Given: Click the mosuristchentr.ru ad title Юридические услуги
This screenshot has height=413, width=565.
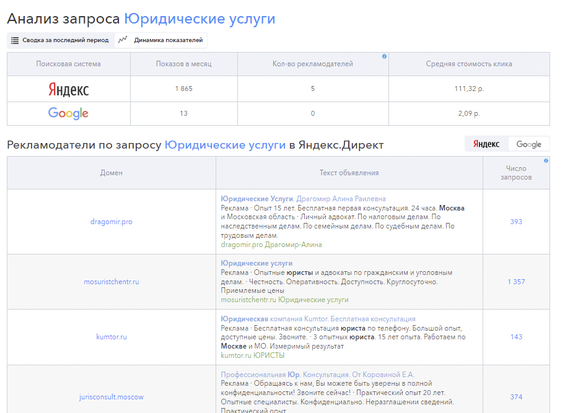Looking at the screenshot, I should pos(257,263).
